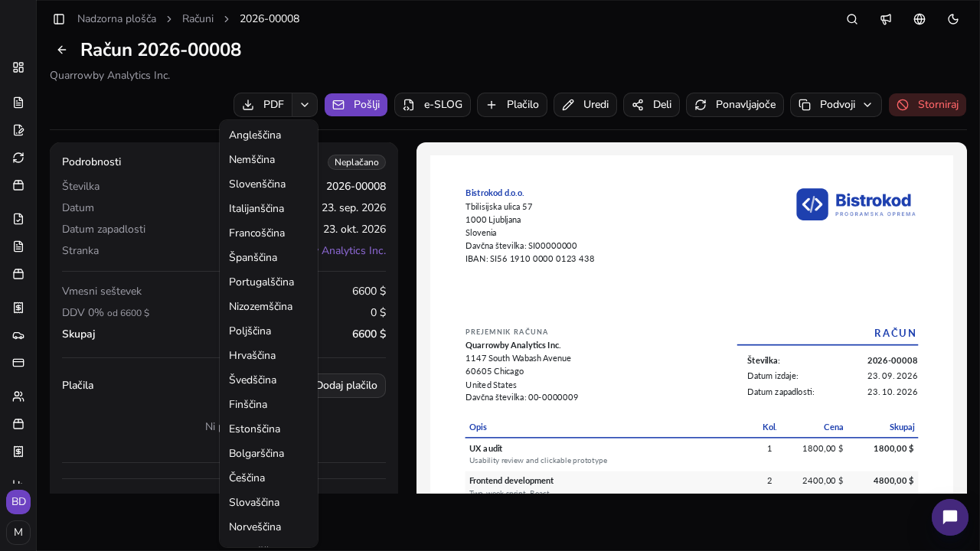Viewport: 980px width, 551px height.
Task: Click Podrobnosti section heading
Action: (92, 162)
